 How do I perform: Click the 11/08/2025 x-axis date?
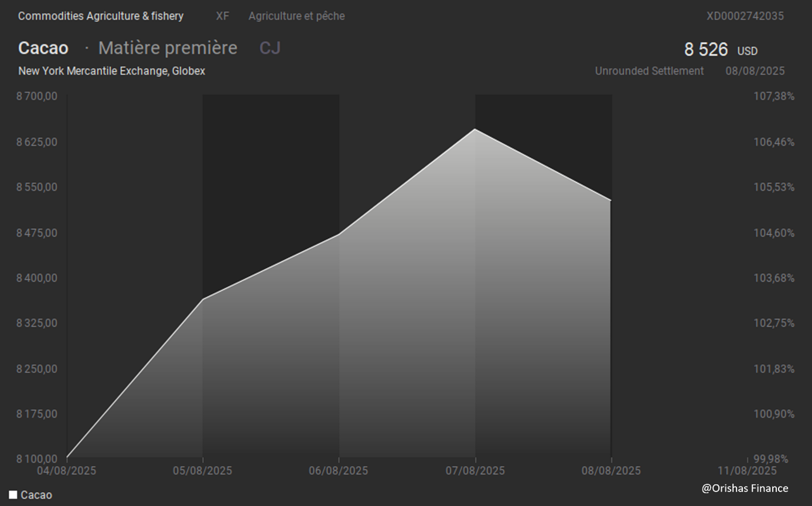click(x=747, y=470)
